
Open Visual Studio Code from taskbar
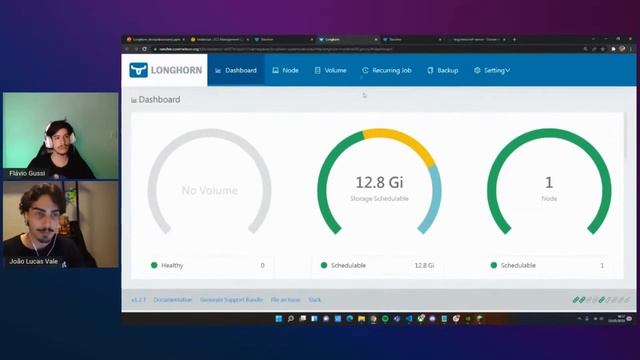(x=409, y=319)
